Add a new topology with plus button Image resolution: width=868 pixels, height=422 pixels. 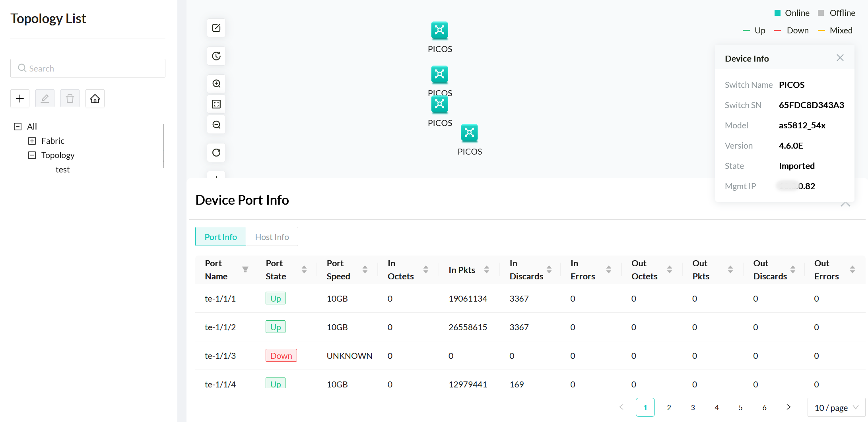click(20, 99)
